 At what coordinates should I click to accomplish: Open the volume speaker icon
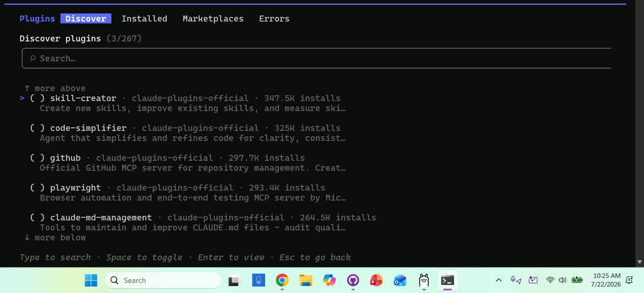(562, 280)
